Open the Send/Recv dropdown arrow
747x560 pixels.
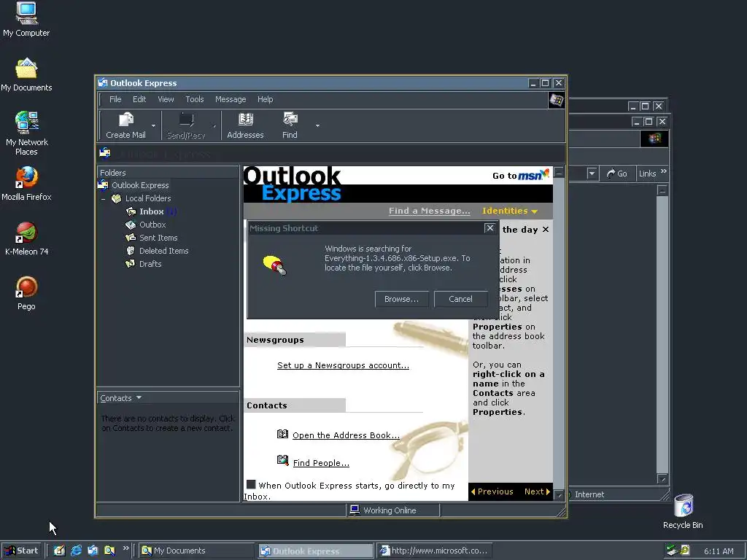[x=214, y=125]
